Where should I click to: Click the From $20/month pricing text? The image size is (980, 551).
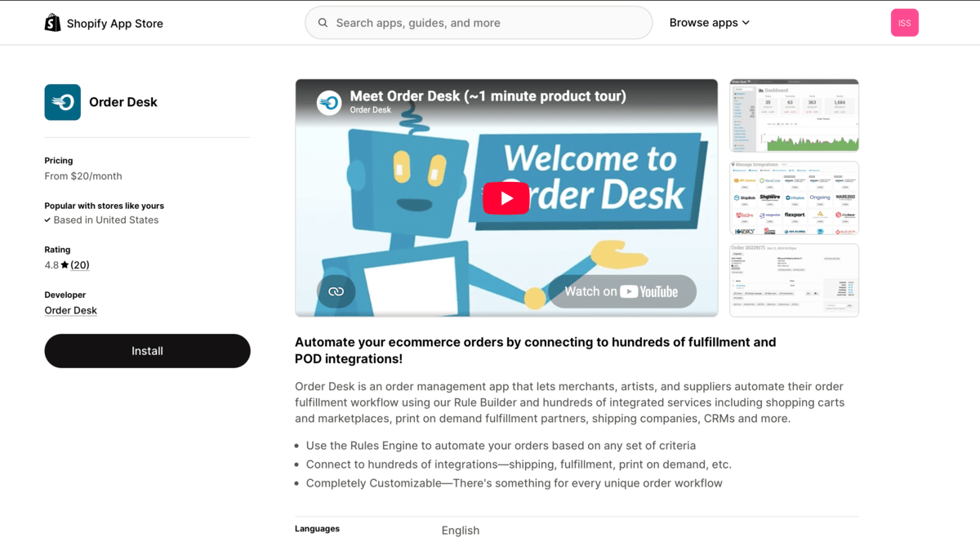(83, 176)
